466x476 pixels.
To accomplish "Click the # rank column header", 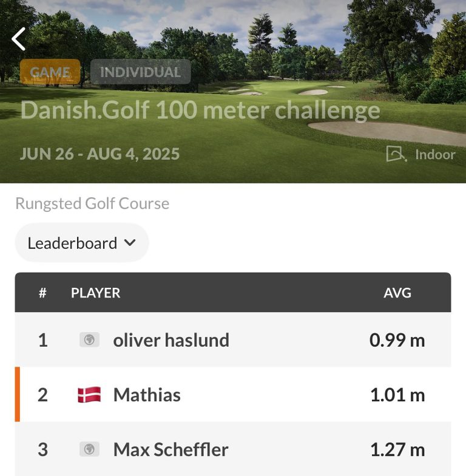I will (x=42, y=293).
